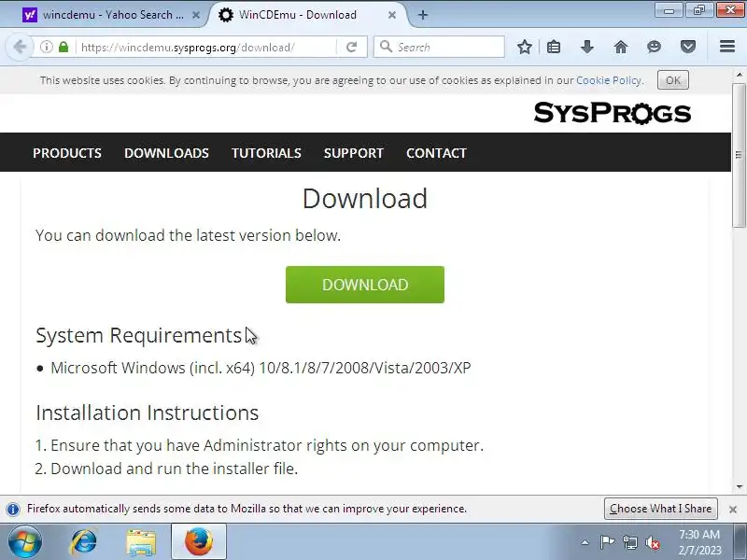Viewport: 747px width, 560px height.
Task: Open PRODUCTS navigation menu
Action: (67, 153)
